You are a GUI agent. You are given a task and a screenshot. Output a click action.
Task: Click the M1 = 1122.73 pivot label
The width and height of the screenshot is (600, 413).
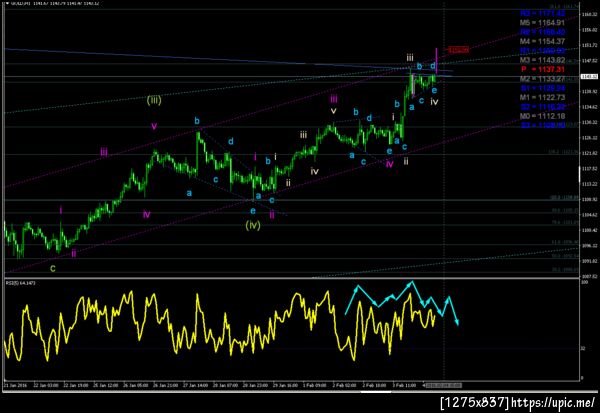[542, 98]
